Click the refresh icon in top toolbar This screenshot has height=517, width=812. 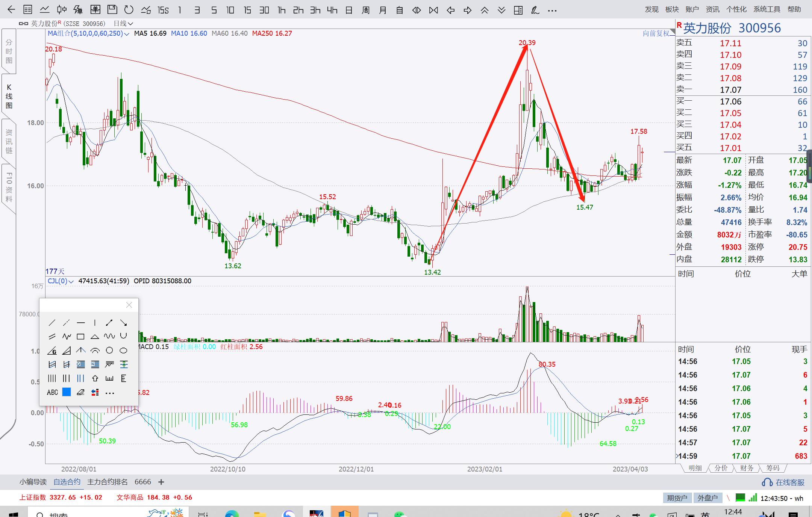tap(129, 10)
